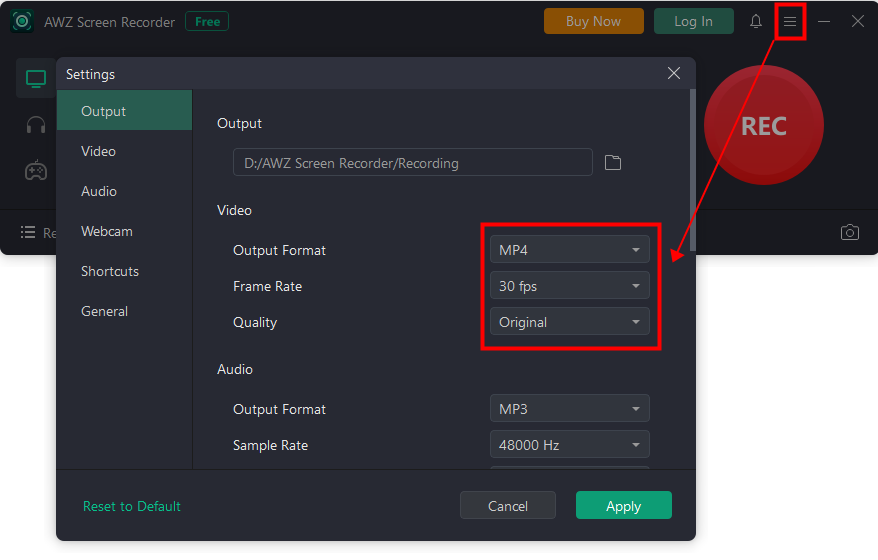Browse output folder with folder icon
Viewport: 878px width, 560px height.
613,163
